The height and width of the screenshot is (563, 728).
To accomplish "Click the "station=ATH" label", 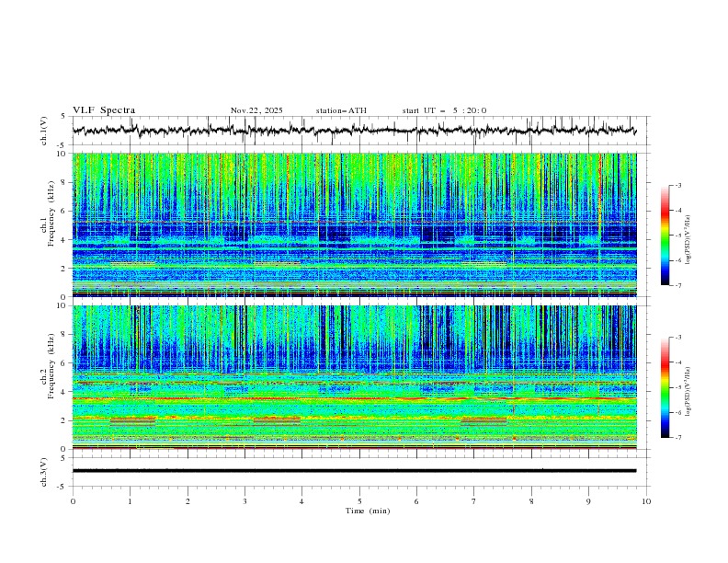I will (x=341, y=110).
